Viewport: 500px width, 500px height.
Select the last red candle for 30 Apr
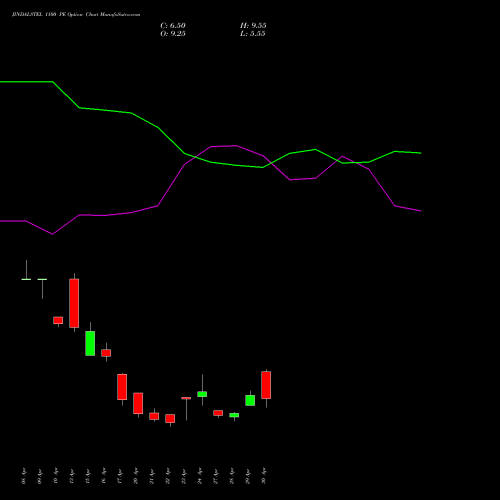coord(266,385)
